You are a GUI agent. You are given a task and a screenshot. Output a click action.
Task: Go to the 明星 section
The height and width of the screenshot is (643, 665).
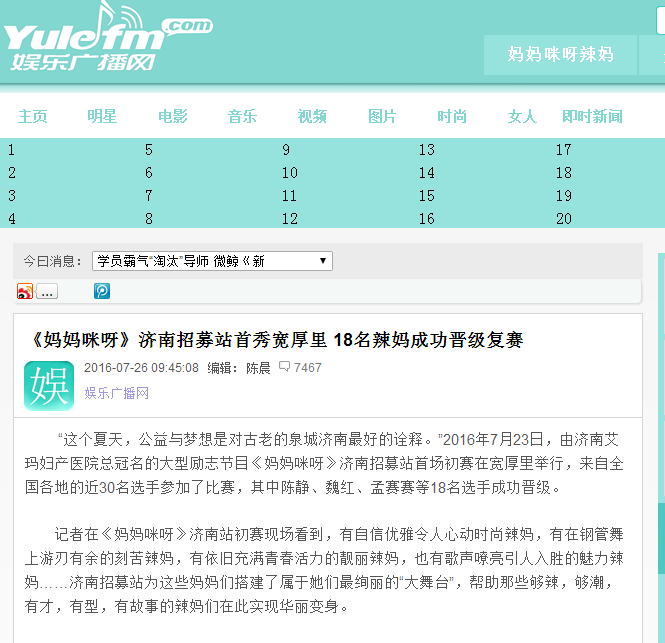102,116
